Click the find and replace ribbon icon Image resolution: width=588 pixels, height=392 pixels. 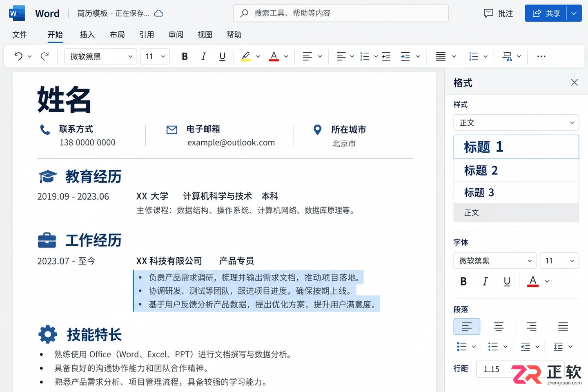(x=507, y=56)
